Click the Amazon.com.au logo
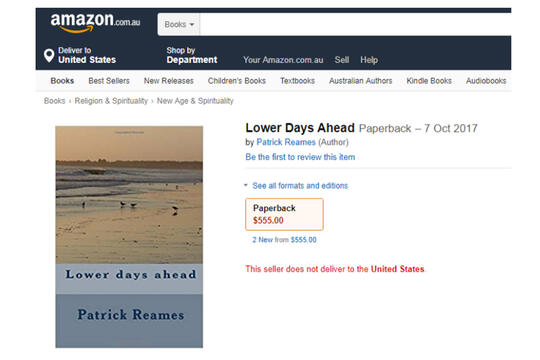The width and height of the screenshot is (540, 360). [95, 22]
